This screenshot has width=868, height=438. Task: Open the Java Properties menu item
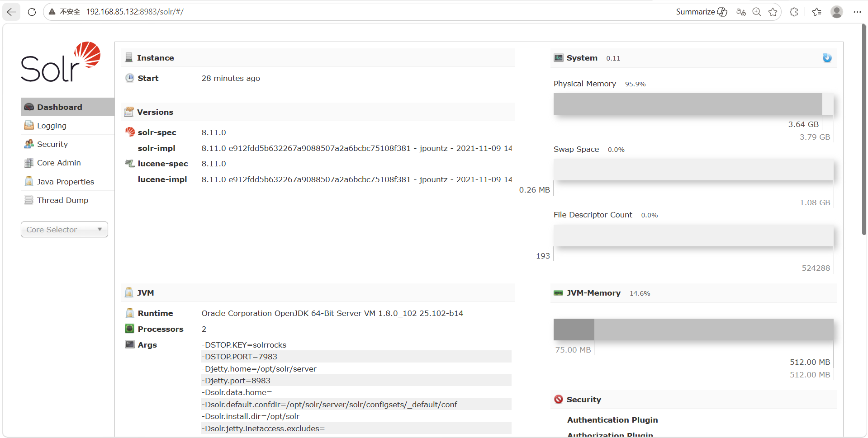[x=67, y=182]
